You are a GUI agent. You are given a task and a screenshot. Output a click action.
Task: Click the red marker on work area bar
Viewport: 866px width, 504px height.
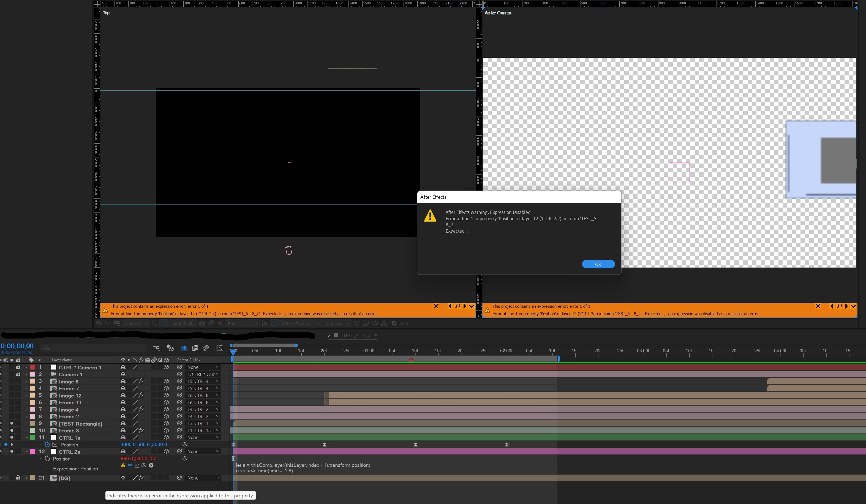click(411, 360)
